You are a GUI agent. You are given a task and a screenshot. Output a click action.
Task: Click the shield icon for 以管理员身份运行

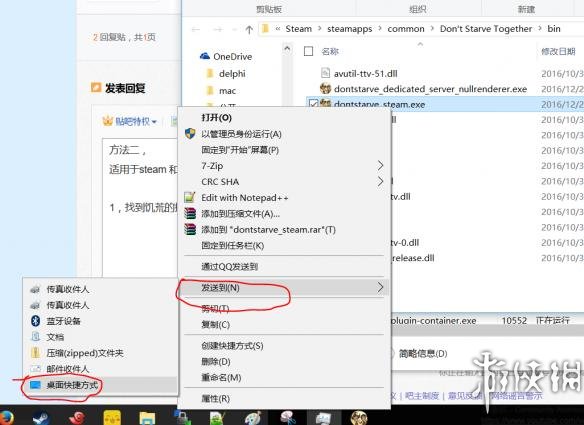coord(190,134)
